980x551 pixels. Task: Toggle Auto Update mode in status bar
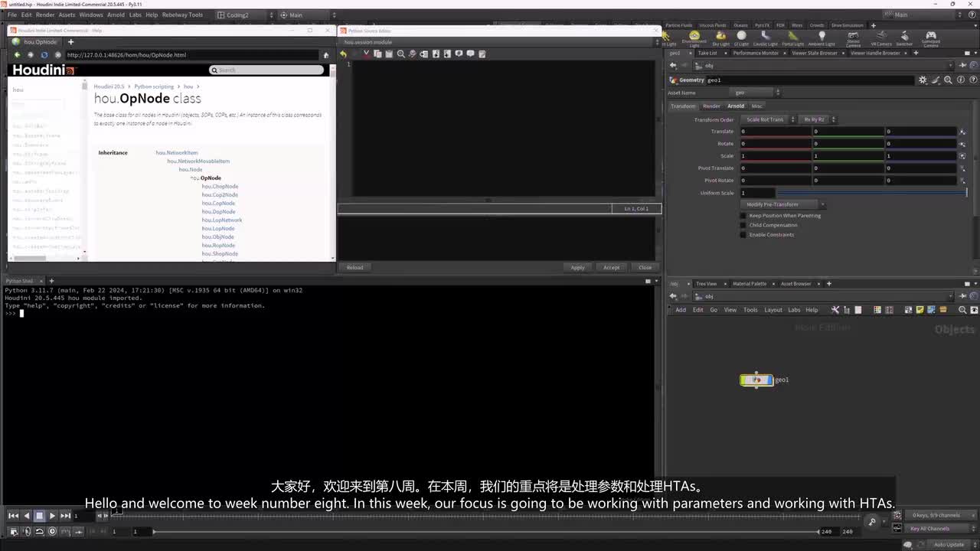point(949,545)
